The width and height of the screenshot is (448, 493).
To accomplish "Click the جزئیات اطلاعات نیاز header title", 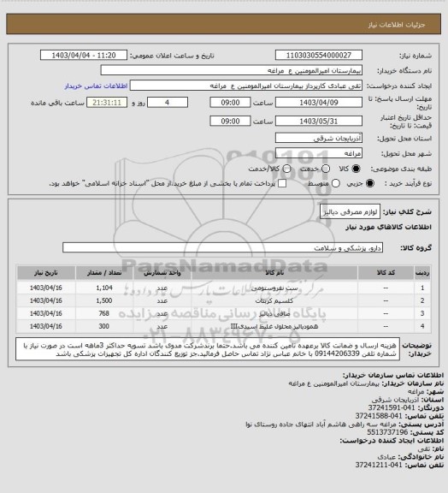I will click(x=397, y=25).
